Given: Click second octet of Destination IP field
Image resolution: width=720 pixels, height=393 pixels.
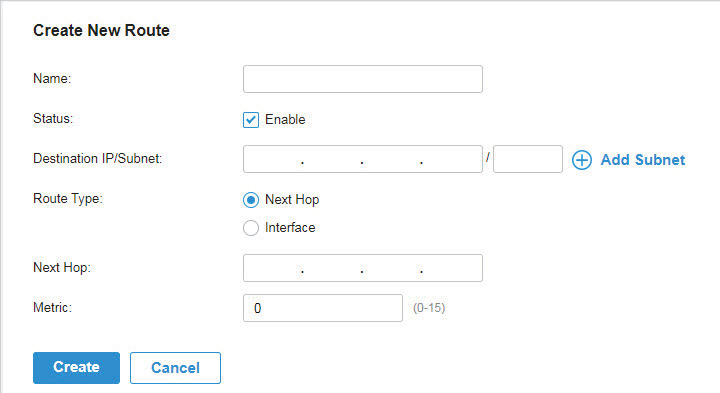Looking at the screenshot, I should pyautogui.click(x=332, y=159).
